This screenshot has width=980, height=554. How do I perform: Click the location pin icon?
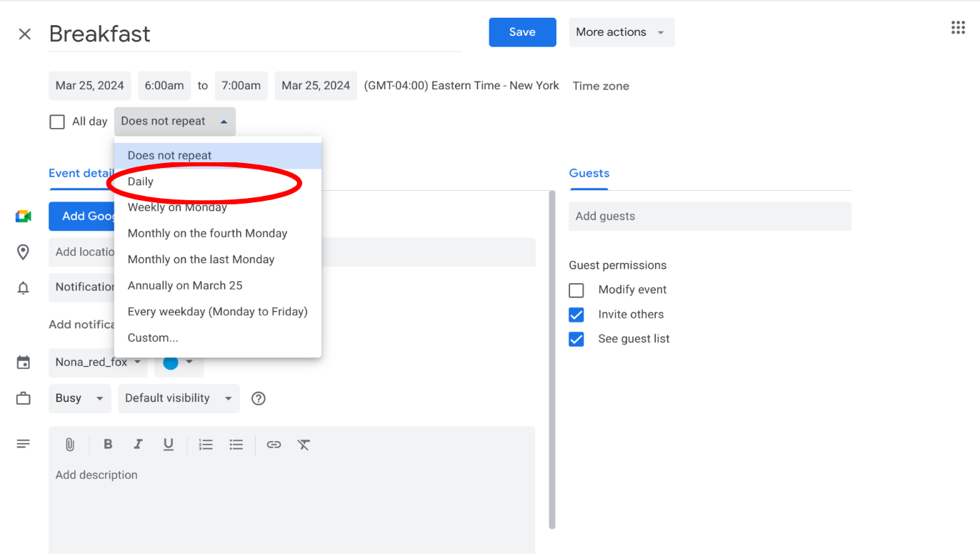23,252
